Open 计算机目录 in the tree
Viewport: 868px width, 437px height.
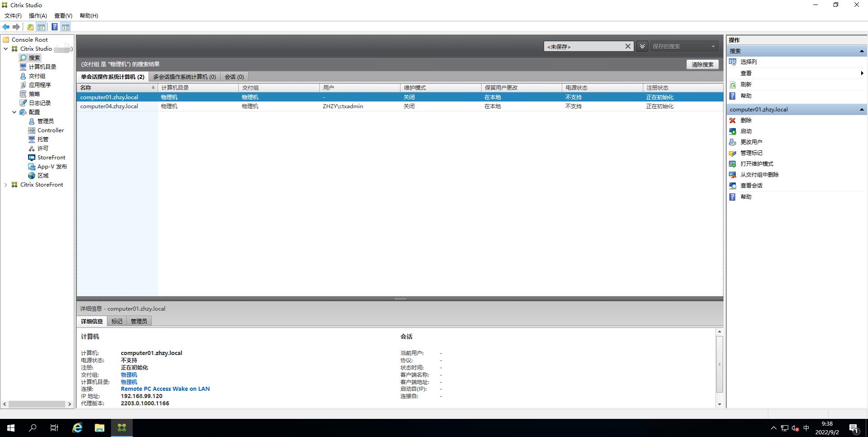tap(43, 67)
